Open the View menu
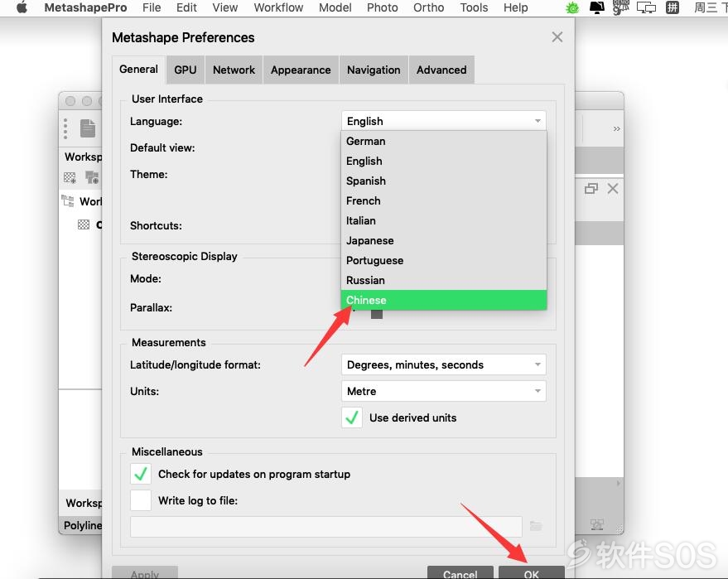728x579 pixels. (x=225, y=8)
